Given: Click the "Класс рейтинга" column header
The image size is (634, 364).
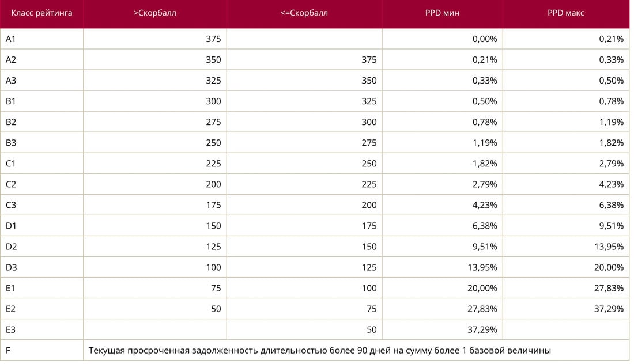Looking at the screenshot, I should click(41, 13).
